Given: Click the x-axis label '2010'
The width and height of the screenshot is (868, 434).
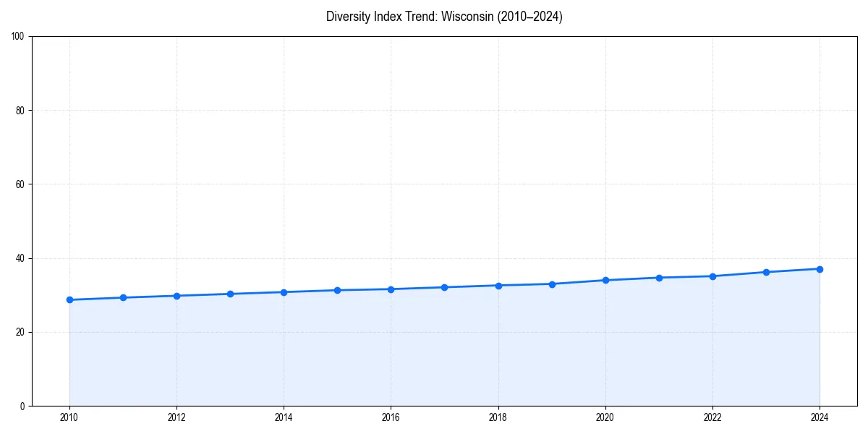Looking at the screenshot, I should [69, 417].
